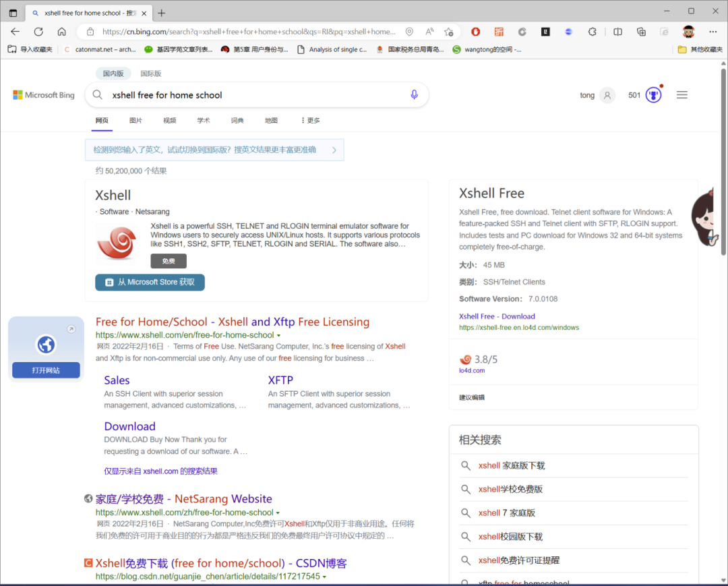This screenshot has width=728, height=586.
Task: Add this page to favorites star icon
Action: [x=448, y=32]
